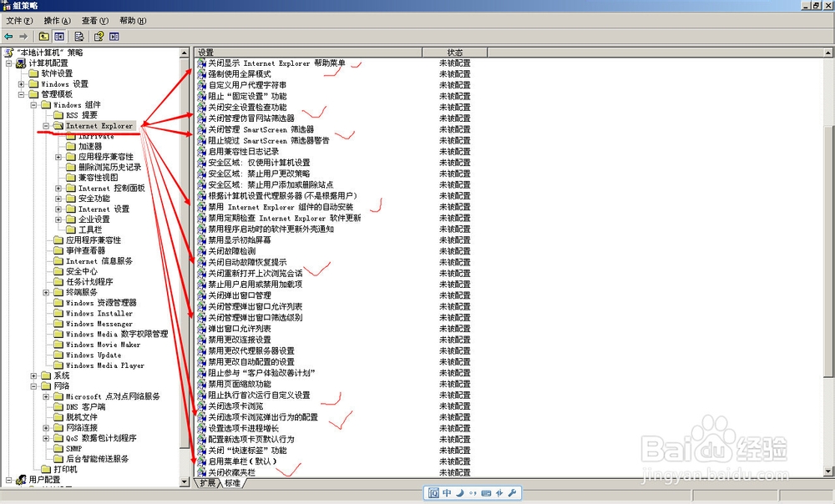Toggle Chinese/English mode 中 on IME bar
The image size is (835, 504).
447,493
